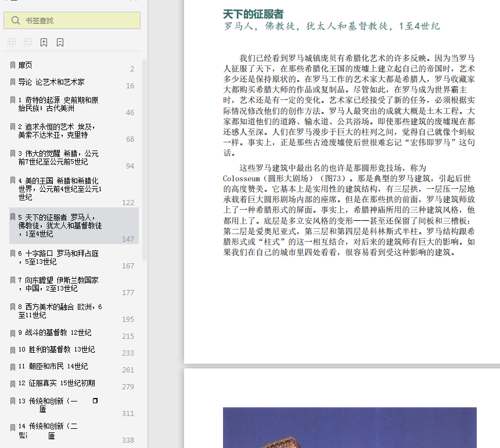Open bookmark 10 胜利的基督教 13世纪
Image resolution: width=500 pixels, height=448 pixels.
click(x=56, y=349)
